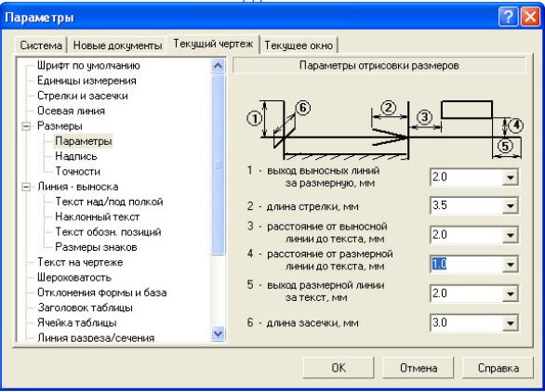
Task: Select Единицы измерения tree item
Action: [86, 81]
